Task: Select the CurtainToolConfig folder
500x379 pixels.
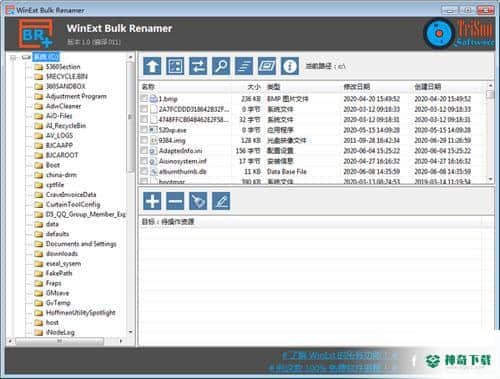Action: pyautogui.click(x=73, y=205)
